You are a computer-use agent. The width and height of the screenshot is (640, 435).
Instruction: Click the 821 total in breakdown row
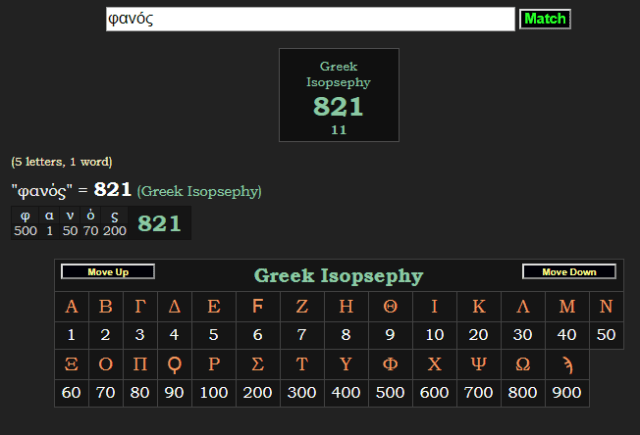[160, 223]
